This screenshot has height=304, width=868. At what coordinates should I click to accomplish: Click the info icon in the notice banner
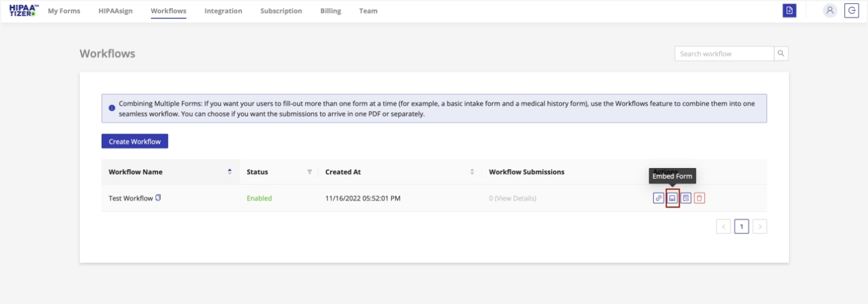tap(112, 108)
